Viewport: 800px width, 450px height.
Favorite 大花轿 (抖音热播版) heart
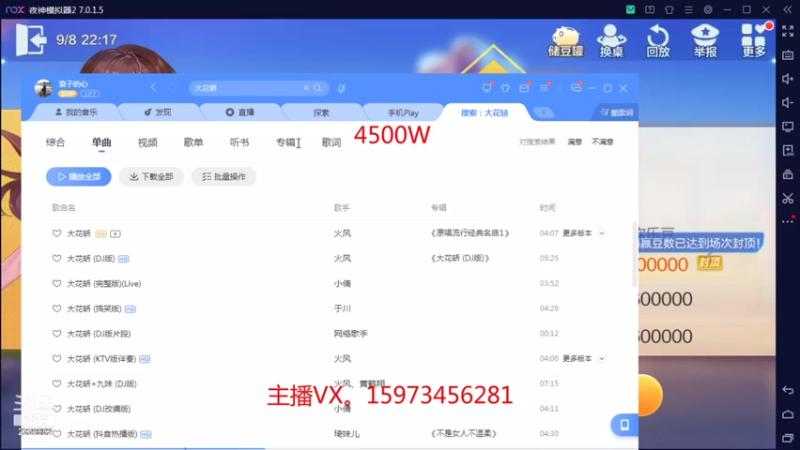point(57,433)
